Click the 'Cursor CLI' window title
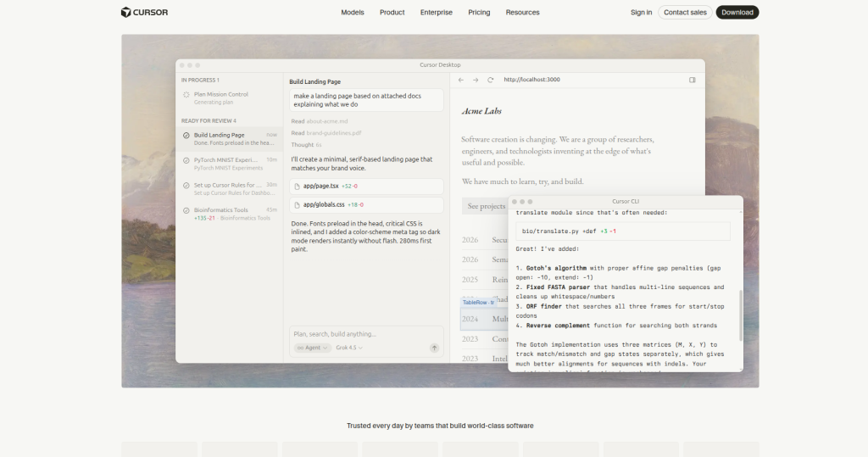868x457 pixels. click(x=626, y=202)
